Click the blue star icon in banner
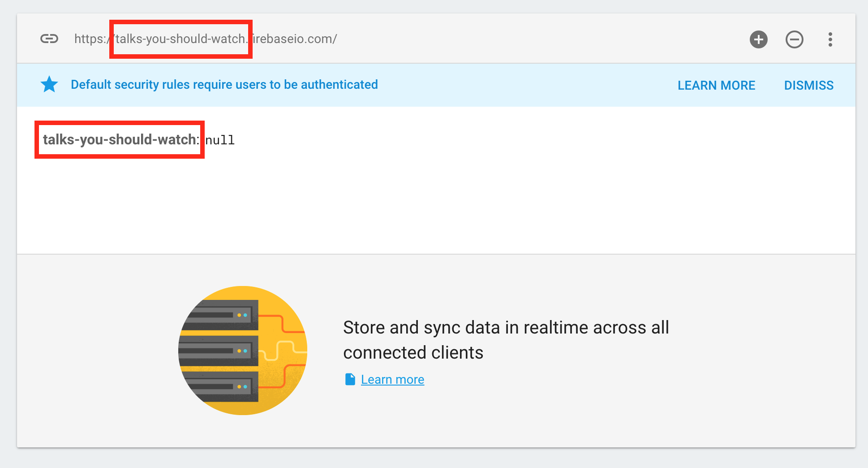 [49, 84]
